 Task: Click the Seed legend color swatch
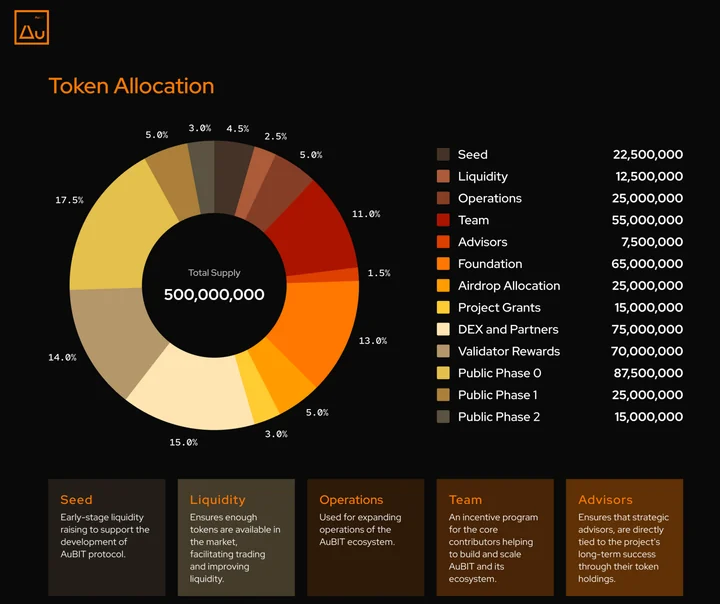[443, 154]
